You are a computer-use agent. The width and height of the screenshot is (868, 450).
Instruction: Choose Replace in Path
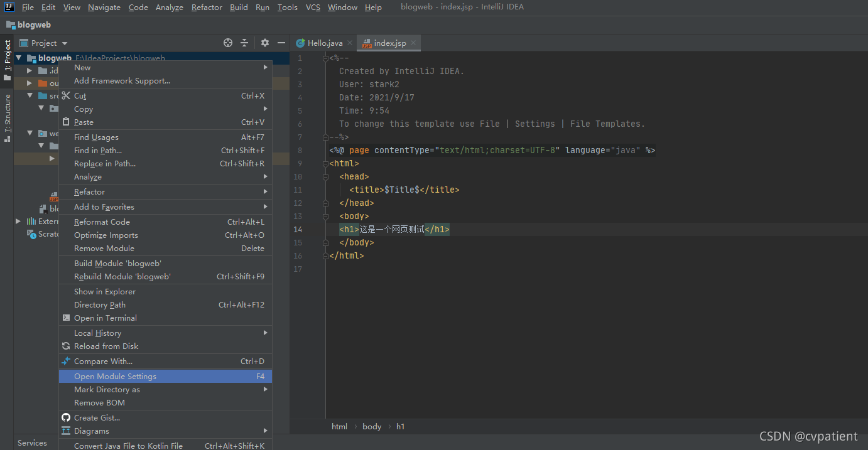pos(165,163)
